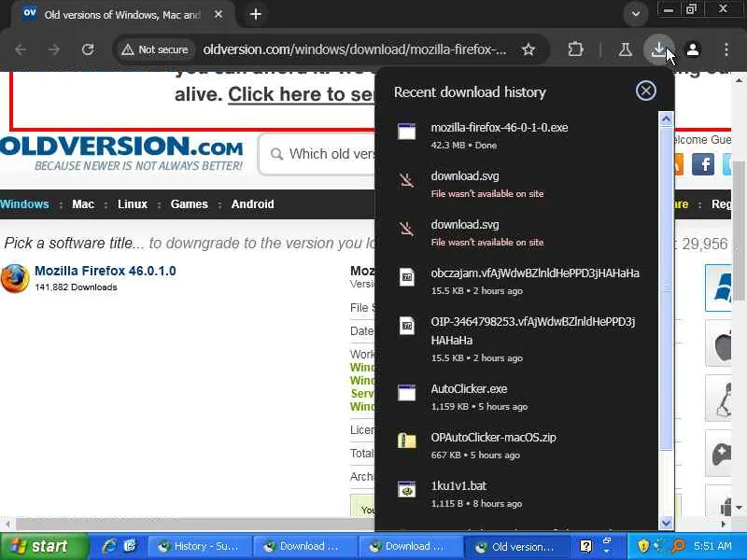Viewport: 747px width, 560px height.
Task: Click the help question mark taskbar icon
Action: [x=586, y=546]
